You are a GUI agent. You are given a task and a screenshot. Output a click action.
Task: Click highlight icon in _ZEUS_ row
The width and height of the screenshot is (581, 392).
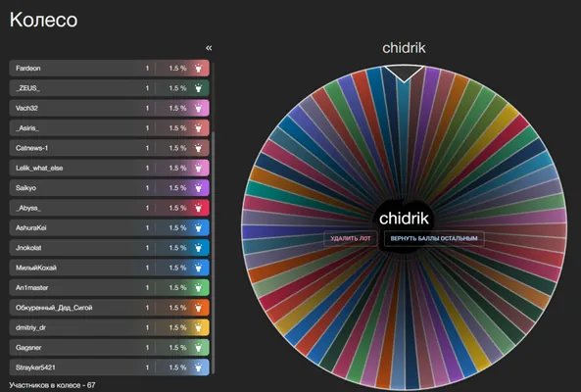point(198,88)
